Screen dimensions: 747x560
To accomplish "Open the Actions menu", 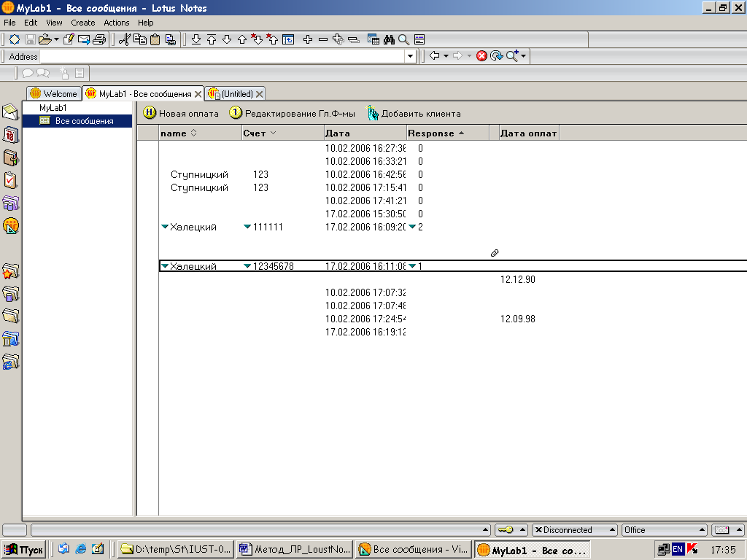I will 116,23.
